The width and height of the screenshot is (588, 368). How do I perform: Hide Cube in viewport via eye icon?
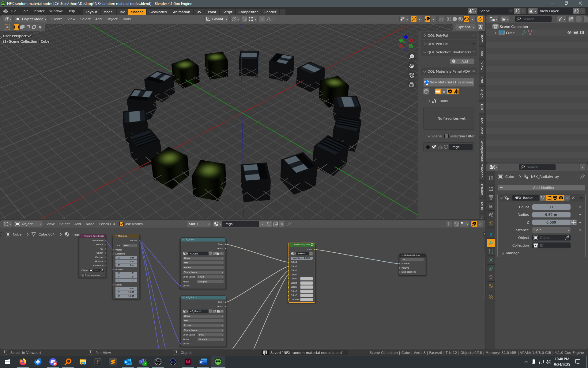[569, 33]
